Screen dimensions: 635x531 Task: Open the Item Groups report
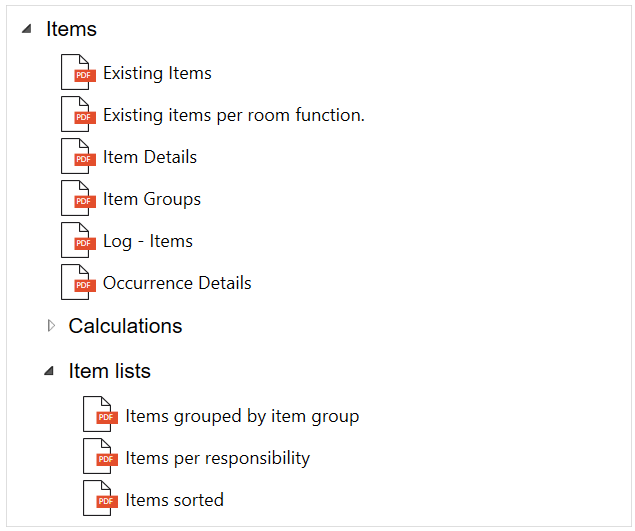click(151, 199)
